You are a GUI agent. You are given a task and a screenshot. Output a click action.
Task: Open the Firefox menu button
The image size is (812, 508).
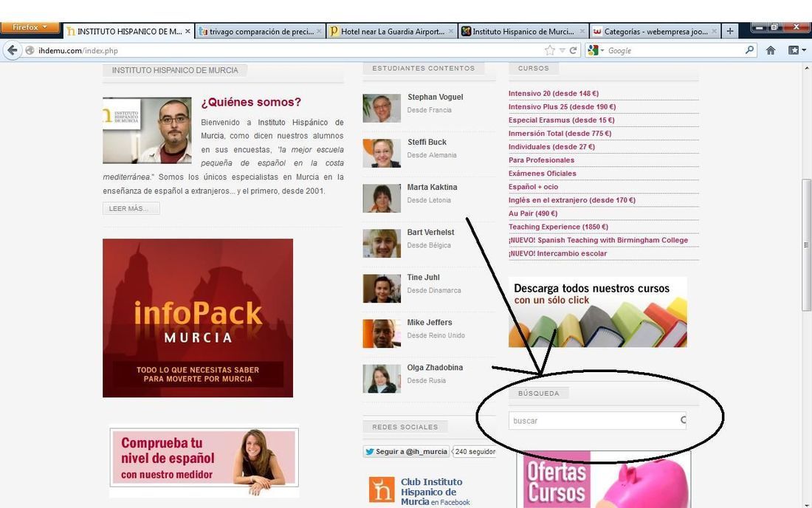(x=30, y=27)
